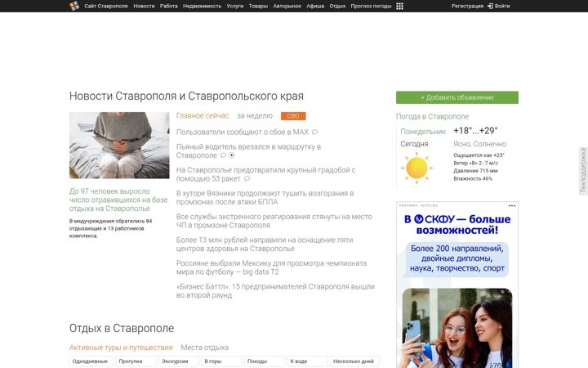The height and width of the screenshot is (368, 588).
Task: Click the Отдых в Ставрополе heading
Action: pos(122,328)
